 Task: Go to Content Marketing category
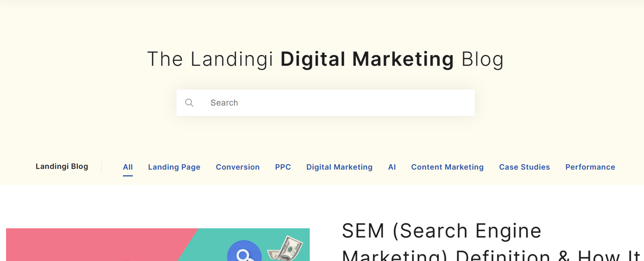(447, 167)
